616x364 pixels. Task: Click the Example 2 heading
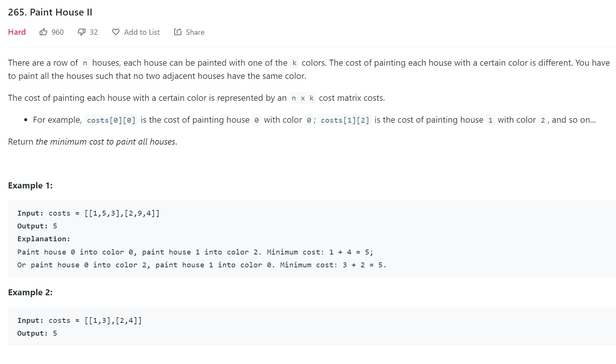[30, 292]
